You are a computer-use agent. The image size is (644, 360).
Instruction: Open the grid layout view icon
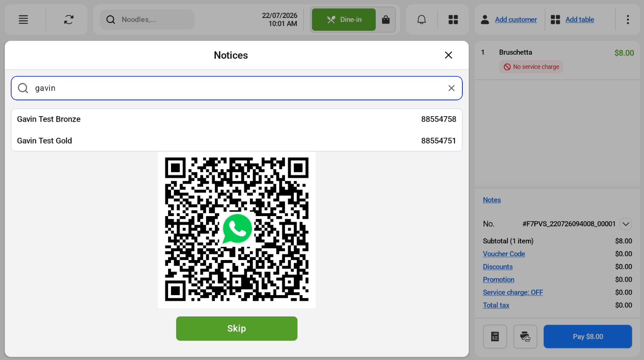point(453,20)
